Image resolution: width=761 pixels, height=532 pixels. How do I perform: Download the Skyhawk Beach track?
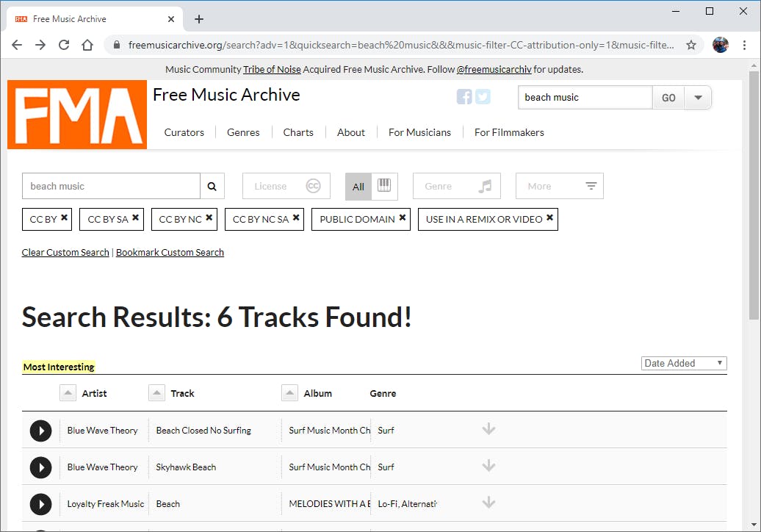click(x=488, y=467)
